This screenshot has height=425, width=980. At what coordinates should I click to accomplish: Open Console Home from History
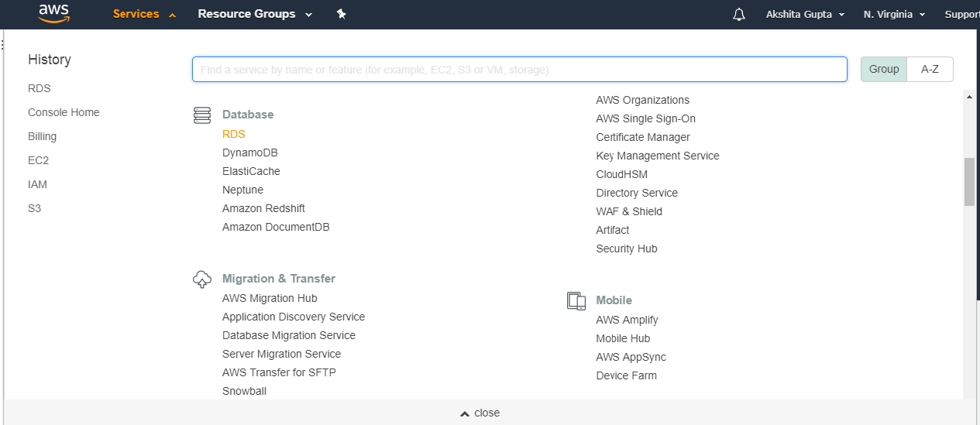[64, 112]
